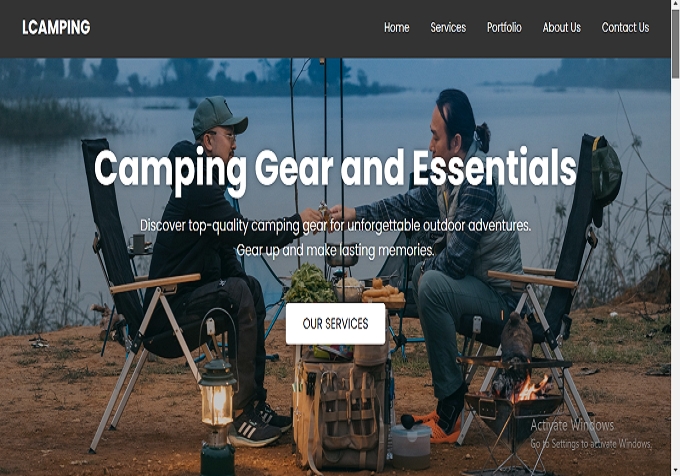Image resolution: width=680 pixels, height=476 pixels.
Task: Go to the Services nav link
Action: tap(448, 27)
